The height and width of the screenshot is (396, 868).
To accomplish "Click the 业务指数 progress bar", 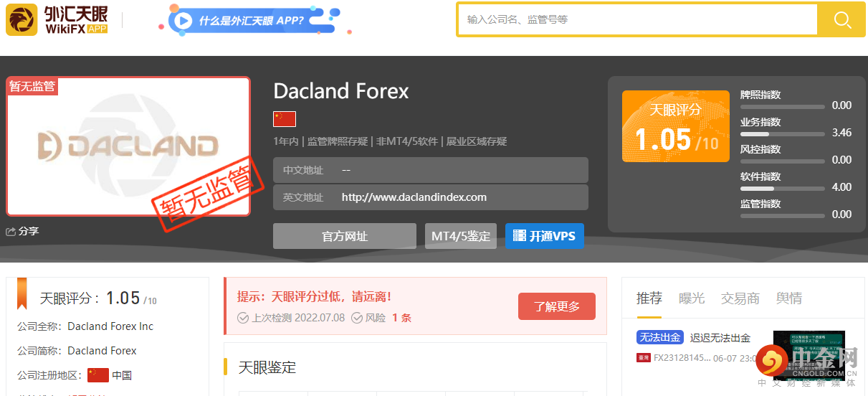I will tap(783, 134).
